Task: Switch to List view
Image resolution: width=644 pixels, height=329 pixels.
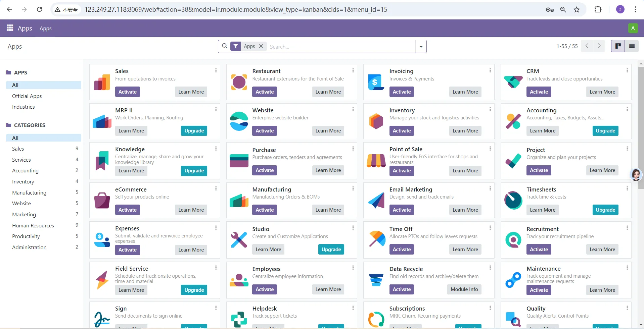Action: (x=632, y=46)
